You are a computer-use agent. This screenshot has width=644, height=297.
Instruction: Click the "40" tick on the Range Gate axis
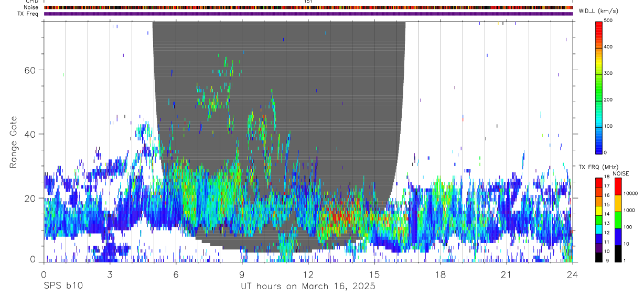[31, 134]
